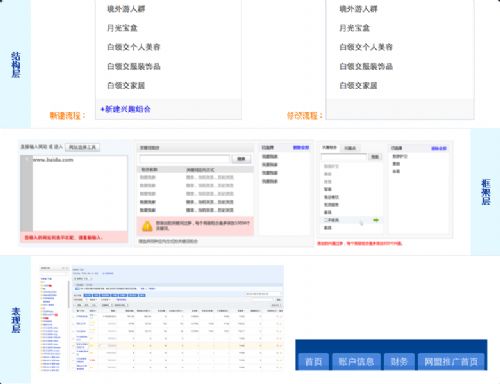500x384 pixels.
Task: Click the blue delete-all link in the interest panel
Action: pyautogui.click(x=439, y=148)
